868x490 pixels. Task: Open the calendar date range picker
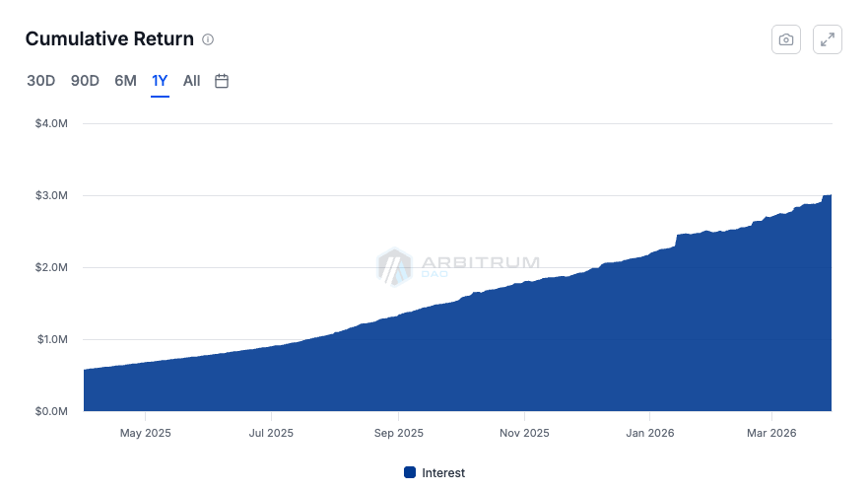222,81
